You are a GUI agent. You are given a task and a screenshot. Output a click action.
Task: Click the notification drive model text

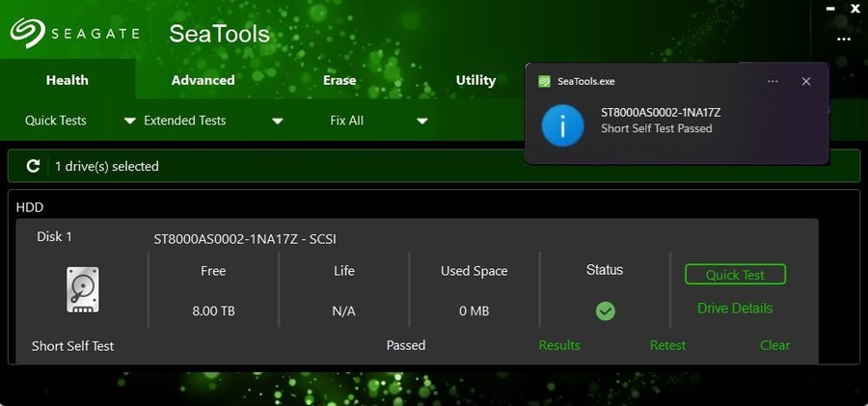coord(661,113)
